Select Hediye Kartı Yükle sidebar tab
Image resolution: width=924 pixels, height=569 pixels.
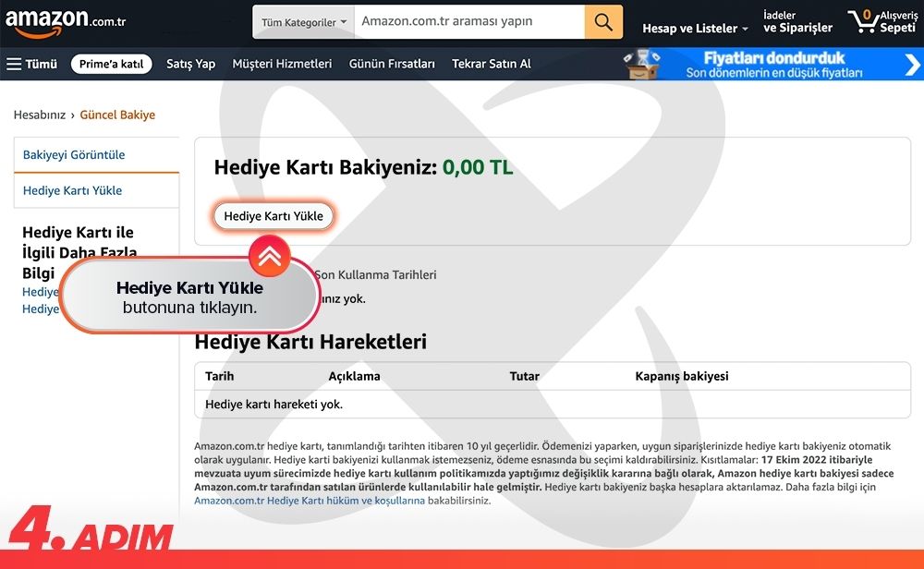click(97, 190)
